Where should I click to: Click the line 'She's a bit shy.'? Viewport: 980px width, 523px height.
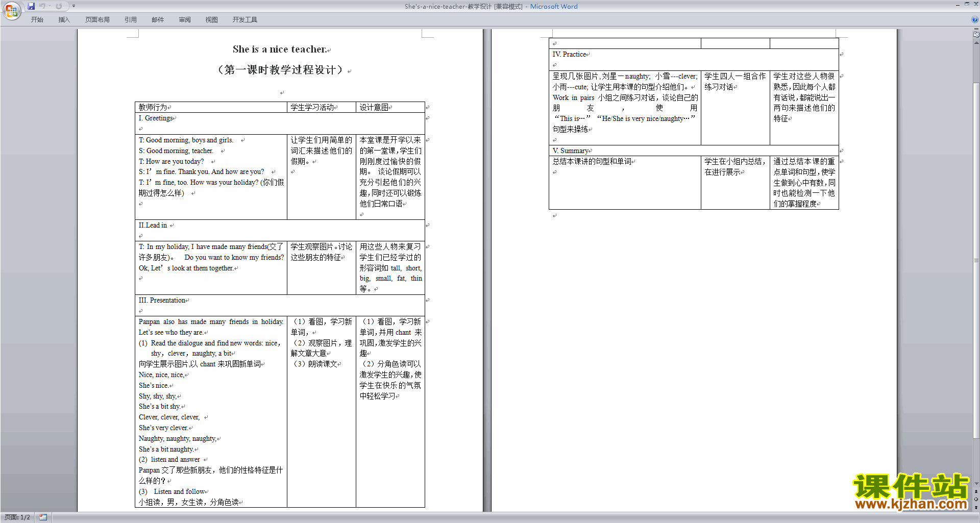coord(159,407)
